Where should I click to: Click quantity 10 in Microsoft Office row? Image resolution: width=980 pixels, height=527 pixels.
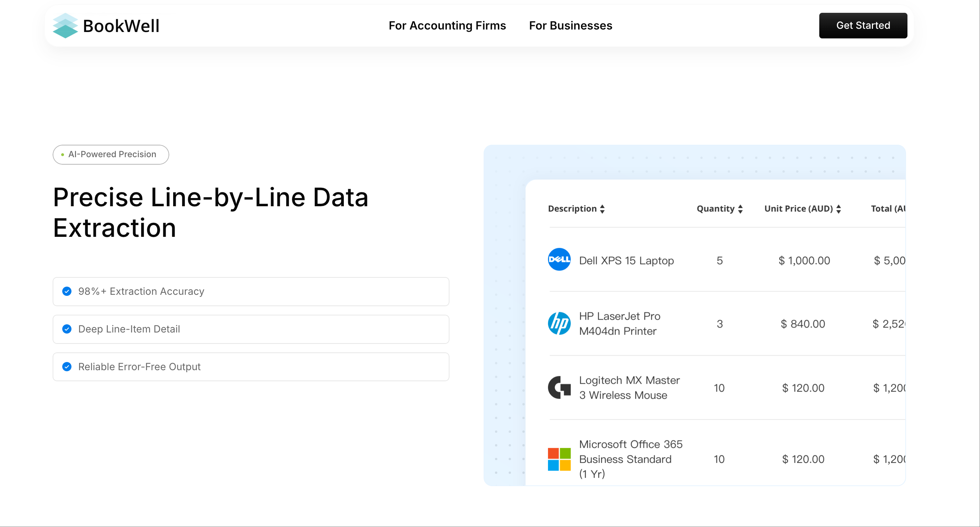click(x=719, y=459)
